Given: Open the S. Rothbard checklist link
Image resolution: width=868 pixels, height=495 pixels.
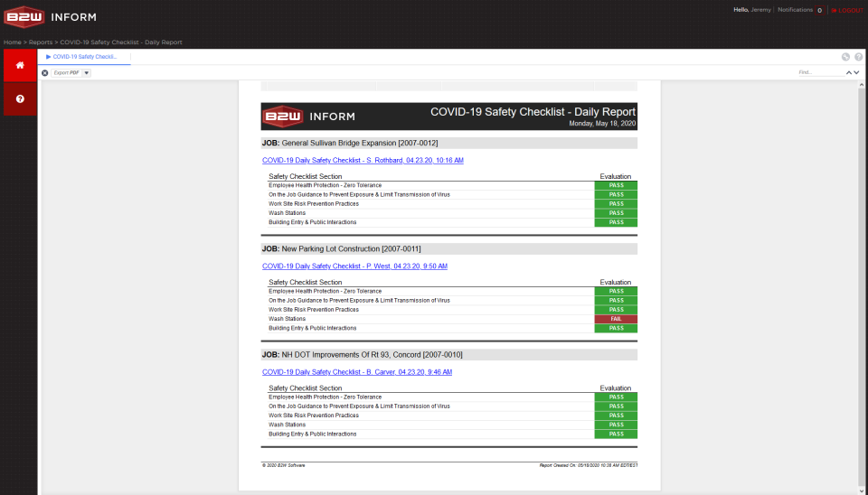Looking at the screenshot, I should [363, 161].
